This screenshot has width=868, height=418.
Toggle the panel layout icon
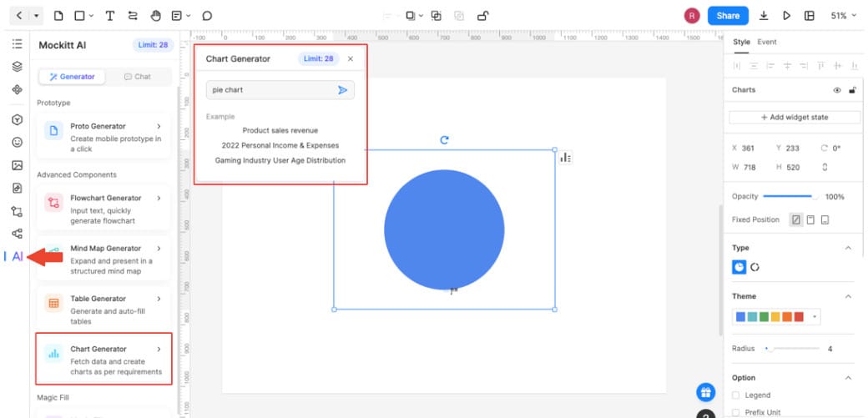click(810, 16)
